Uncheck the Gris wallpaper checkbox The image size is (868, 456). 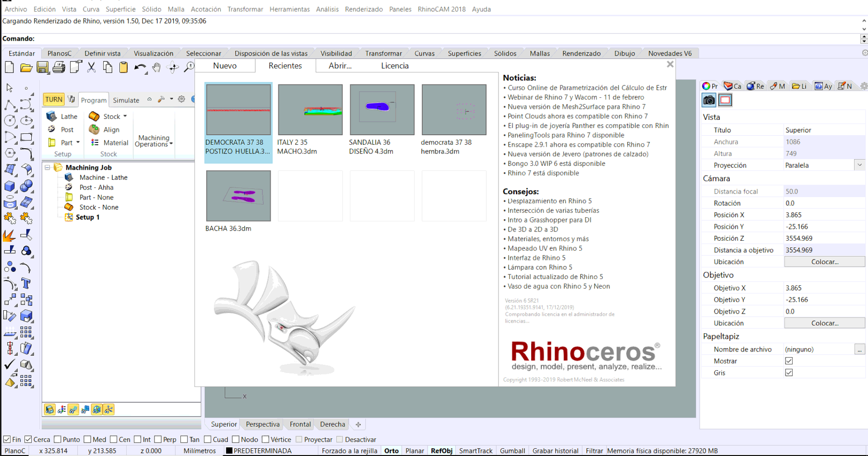tap(789, 373)
